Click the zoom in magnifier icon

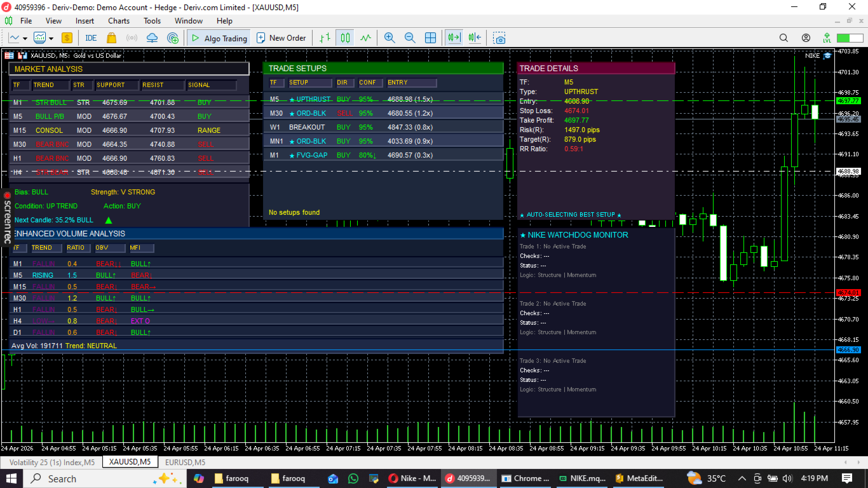coord(390,38)
